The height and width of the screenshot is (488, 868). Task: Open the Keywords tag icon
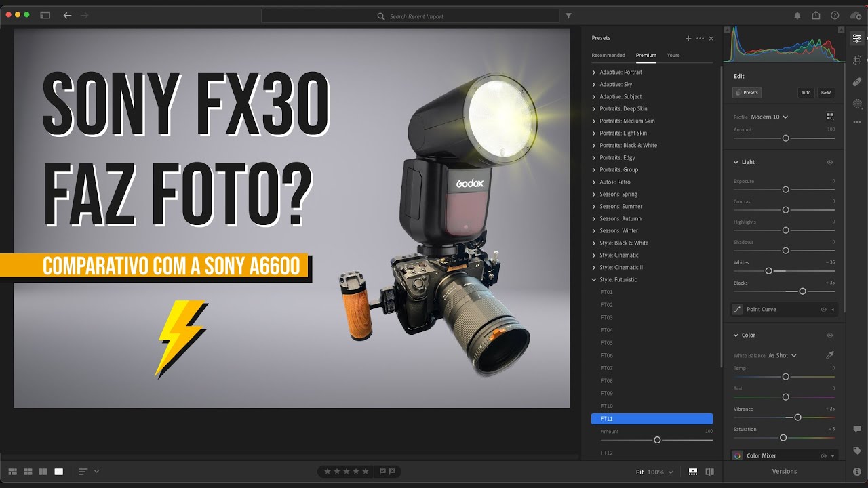tap(857, 450)
